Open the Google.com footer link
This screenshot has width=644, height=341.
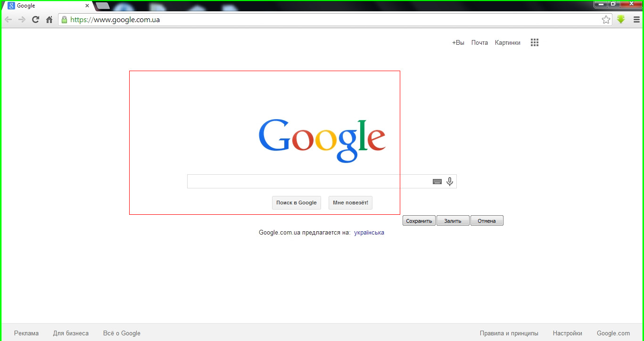[613, 333]
